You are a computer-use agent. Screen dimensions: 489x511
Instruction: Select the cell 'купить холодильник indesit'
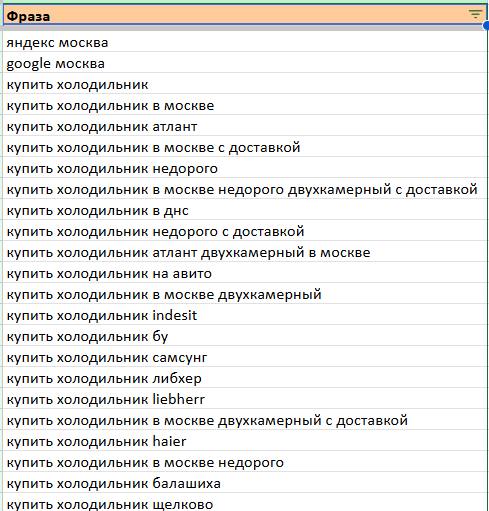tap(245, 314)
